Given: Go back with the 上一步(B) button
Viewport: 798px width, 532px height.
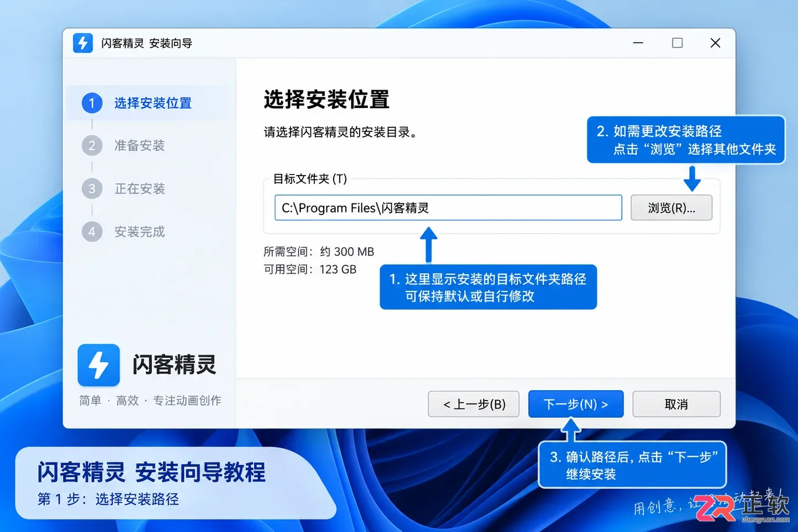Looking at the screenshot, I should 474,404.
